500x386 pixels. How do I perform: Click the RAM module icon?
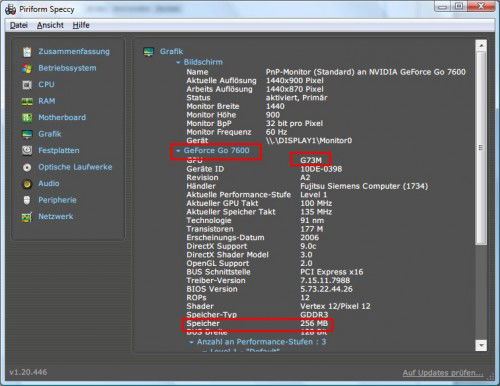(x=27, y=101)
